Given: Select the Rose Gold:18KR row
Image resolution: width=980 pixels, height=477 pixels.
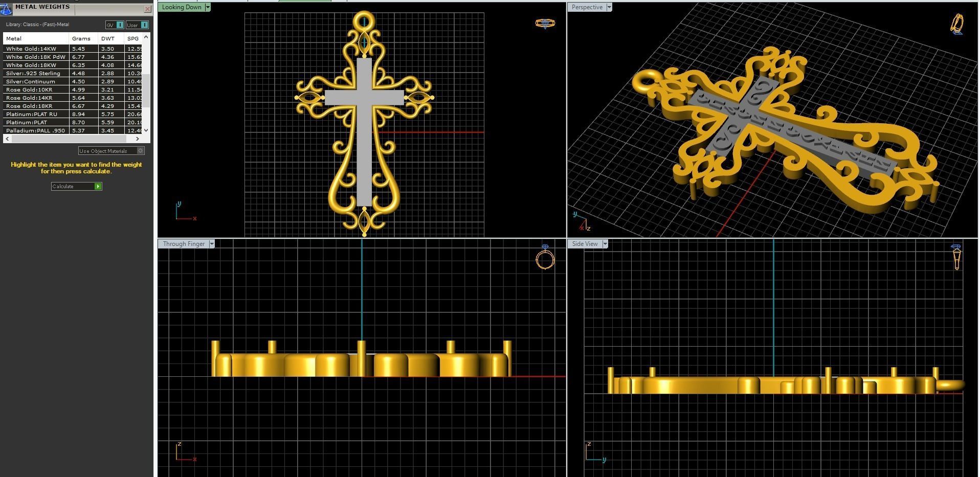Looking at the screenshot, I should tap(73, 106).
